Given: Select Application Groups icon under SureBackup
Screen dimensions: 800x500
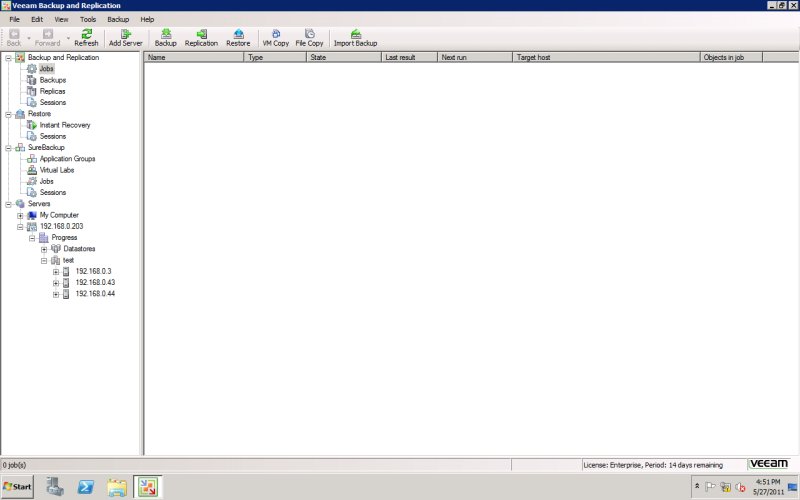Looking at the screenshot, I should point(32,159).
